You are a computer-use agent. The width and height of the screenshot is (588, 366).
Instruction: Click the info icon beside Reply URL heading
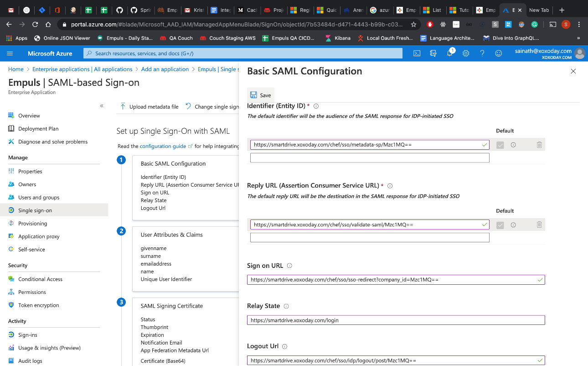tap(390, 186)
